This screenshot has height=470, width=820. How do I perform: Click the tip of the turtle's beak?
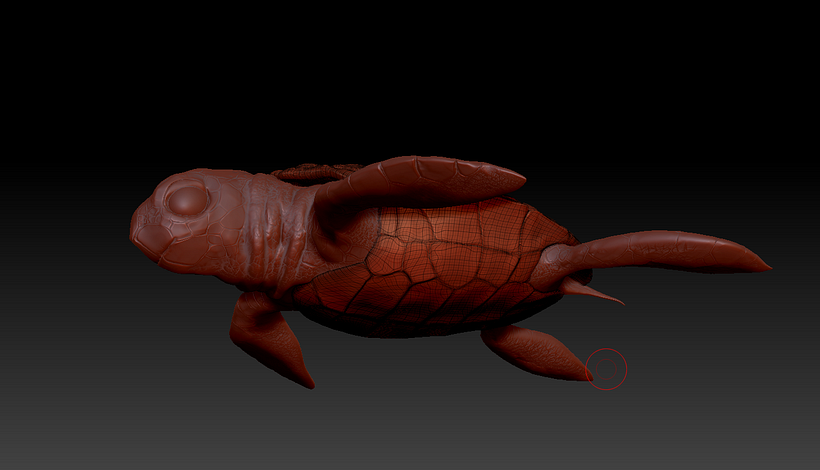click(x=134, y=236)
